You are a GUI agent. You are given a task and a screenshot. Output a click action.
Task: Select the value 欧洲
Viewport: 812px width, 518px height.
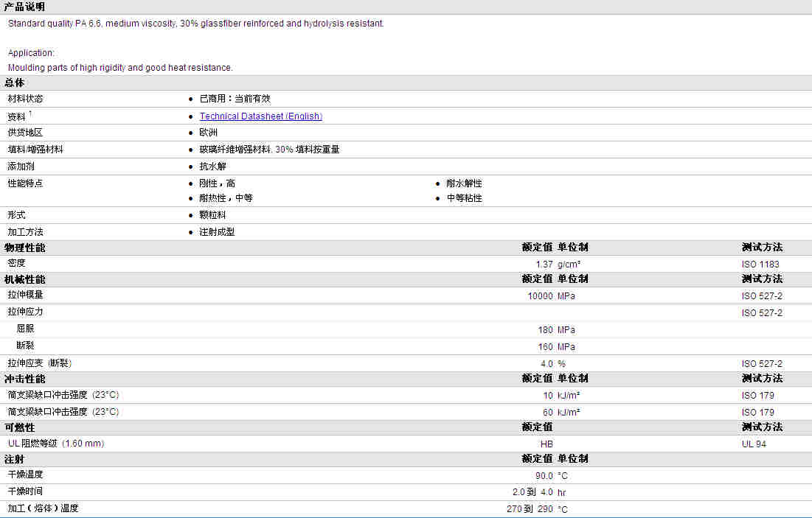click(208, 133)
